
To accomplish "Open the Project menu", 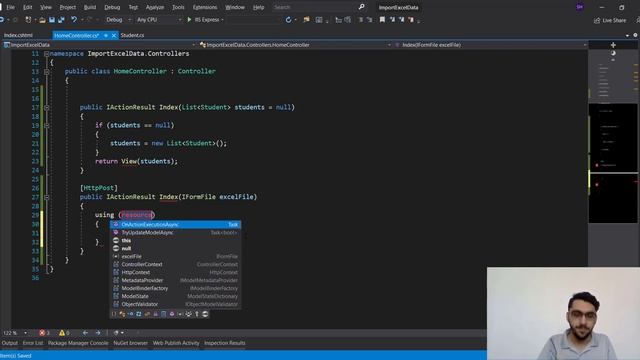I will 68,7.
